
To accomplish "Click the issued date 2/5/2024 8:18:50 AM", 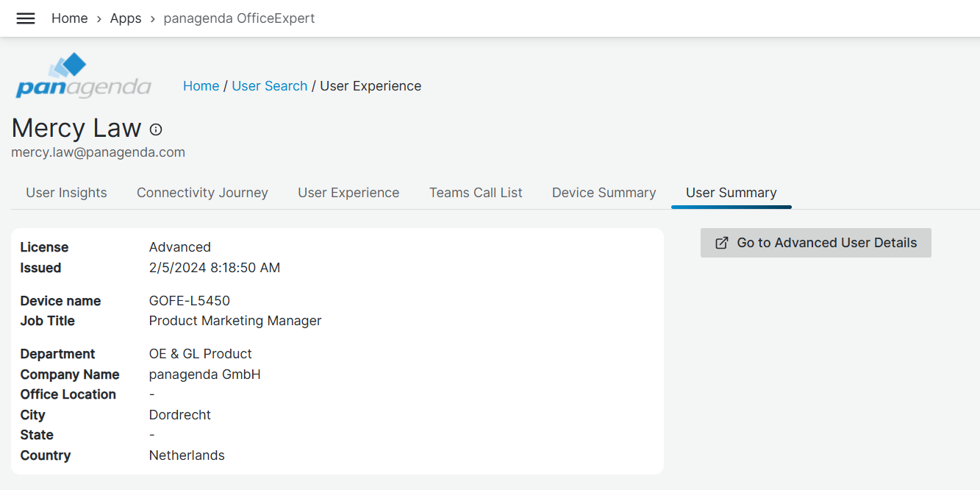I will tap(215, 268).
